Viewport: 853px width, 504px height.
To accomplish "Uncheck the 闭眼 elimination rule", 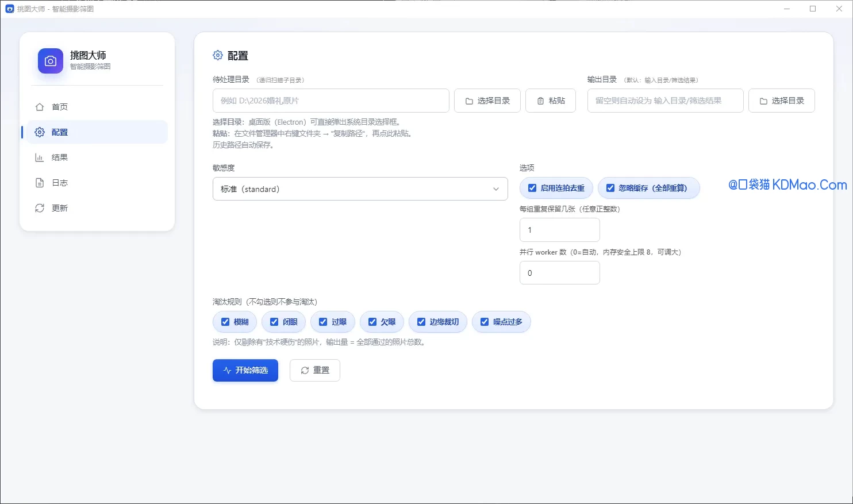I will 274,322.
